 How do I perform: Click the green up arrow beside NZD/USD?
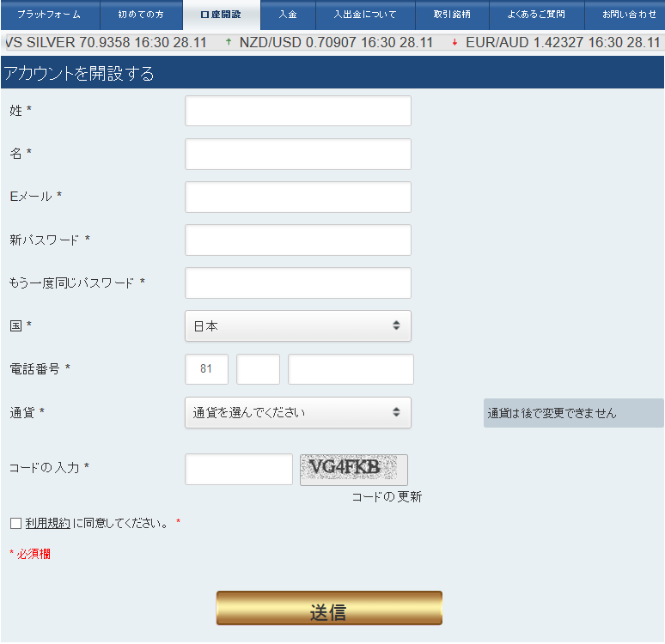pyautogui.click(x=229, y=42)
